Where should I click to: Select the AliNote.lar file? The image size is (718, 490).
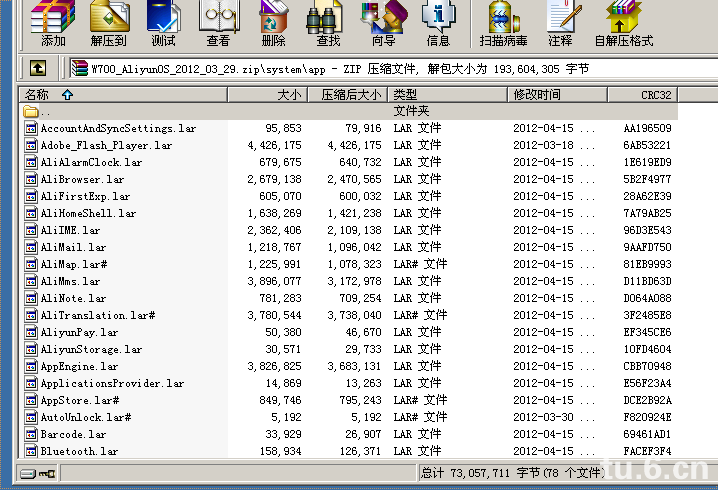[73, 298]
